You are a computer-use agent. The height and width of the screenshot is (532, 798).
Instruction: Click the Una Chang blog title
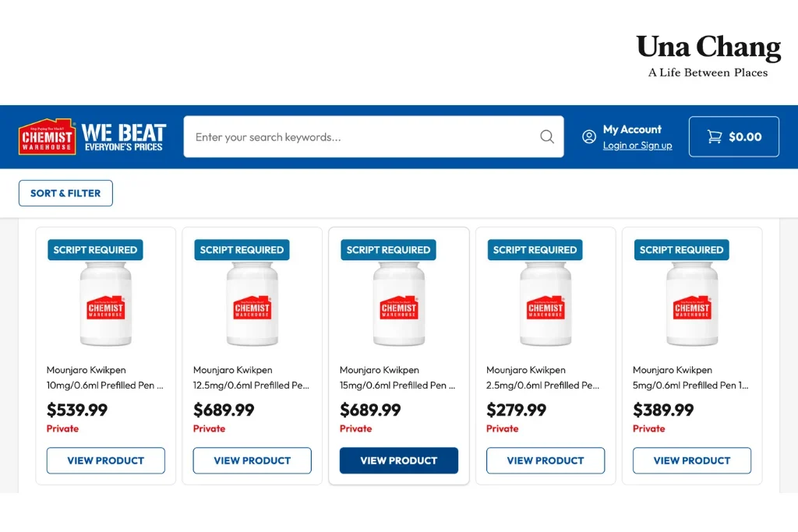(x=708, y=48)
